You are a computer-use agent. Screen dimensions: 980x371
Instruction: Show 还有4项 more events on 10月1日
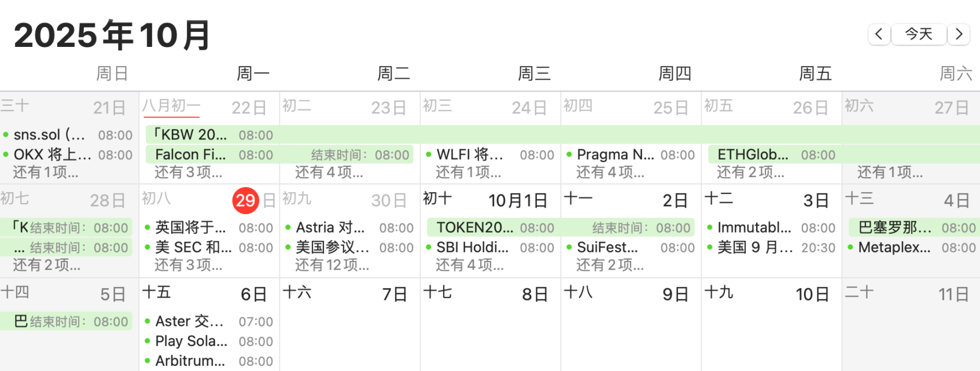(x=469, y=266)
